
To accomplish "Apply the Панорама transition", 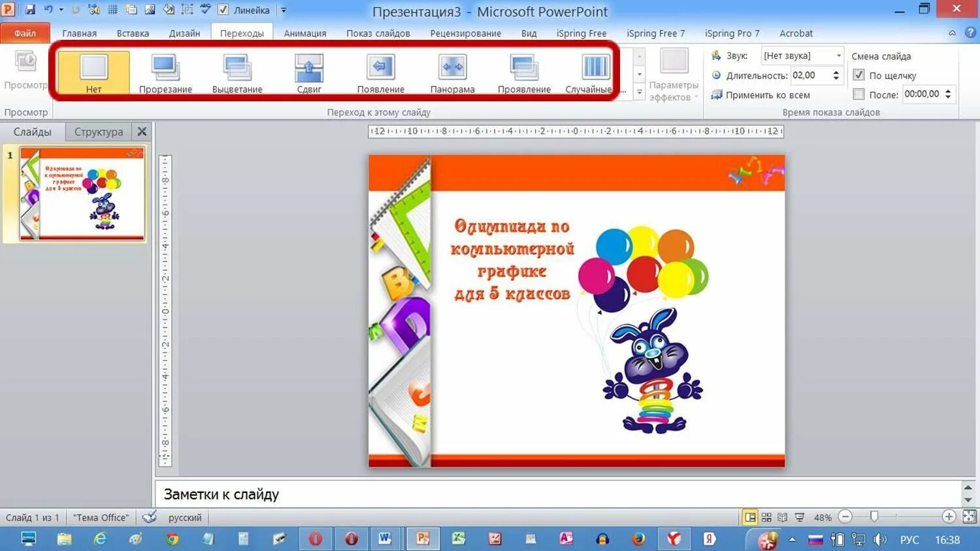I will (453, 73).
